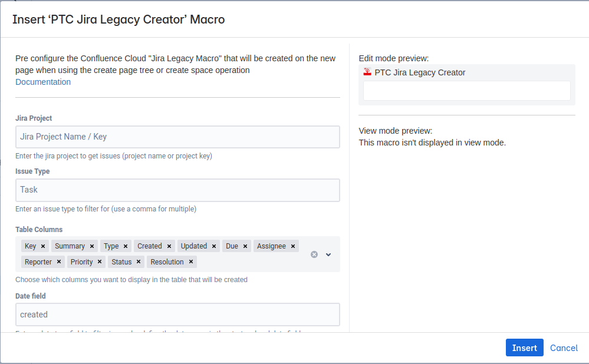
Task: Click the Insert button
Action: (524, 348)
